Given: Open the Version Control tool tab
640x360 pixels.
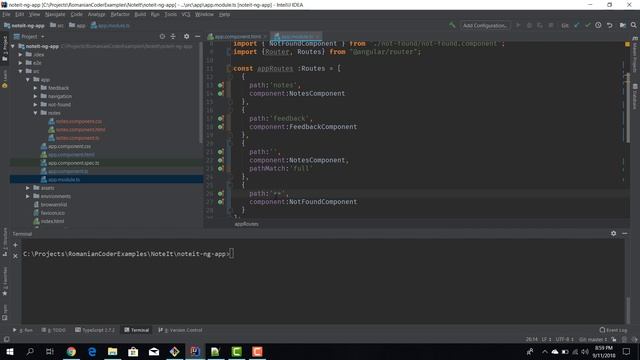Looking at the screenshot, I should [180, 330].
